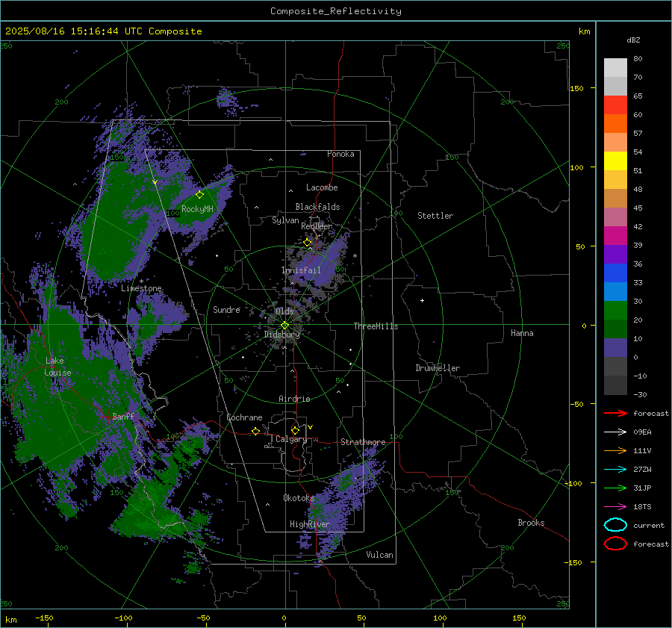Click the Didsbury label
The image size is (672, 628).
281,335
